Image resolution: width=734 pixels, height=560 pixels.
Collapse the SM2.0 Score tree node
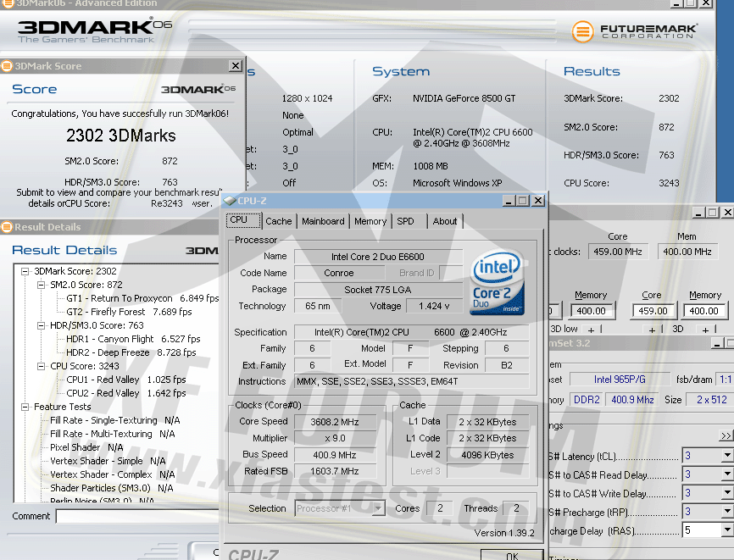tap(40, 286)
